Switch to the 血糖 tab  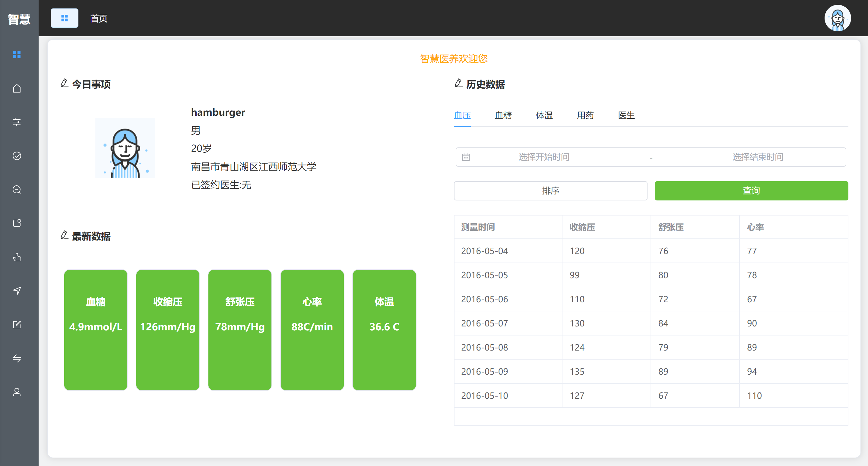[x=503, y=115]
